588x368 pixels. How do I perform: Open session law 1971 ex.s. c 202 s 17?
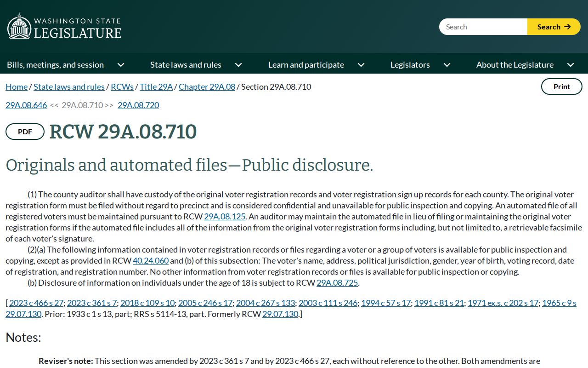pos(503,303)
